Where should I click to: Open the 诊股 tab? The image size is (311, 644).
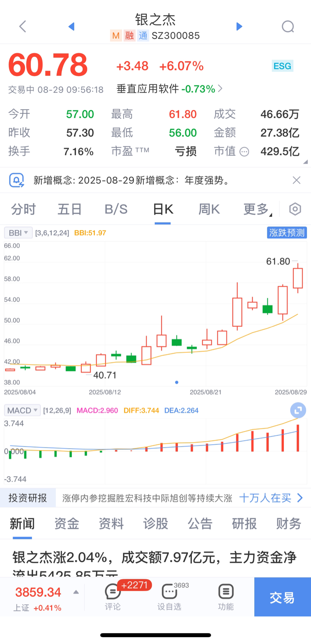(155, 523)
